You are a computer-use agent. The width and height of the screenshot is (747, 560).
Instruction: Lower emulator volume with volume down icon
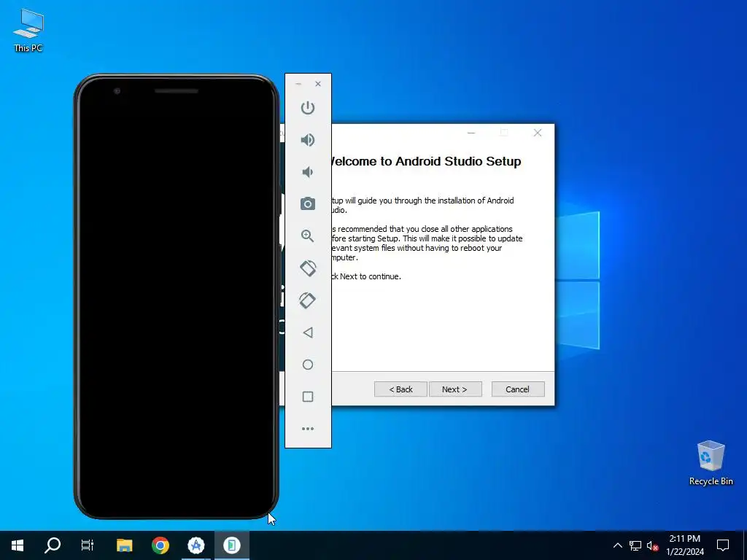click(308, 172)
